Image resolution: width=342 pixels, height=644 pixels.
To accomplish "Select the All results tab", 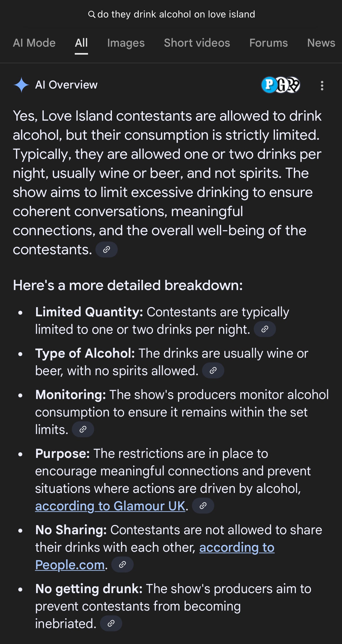I will tap(81, 43).
